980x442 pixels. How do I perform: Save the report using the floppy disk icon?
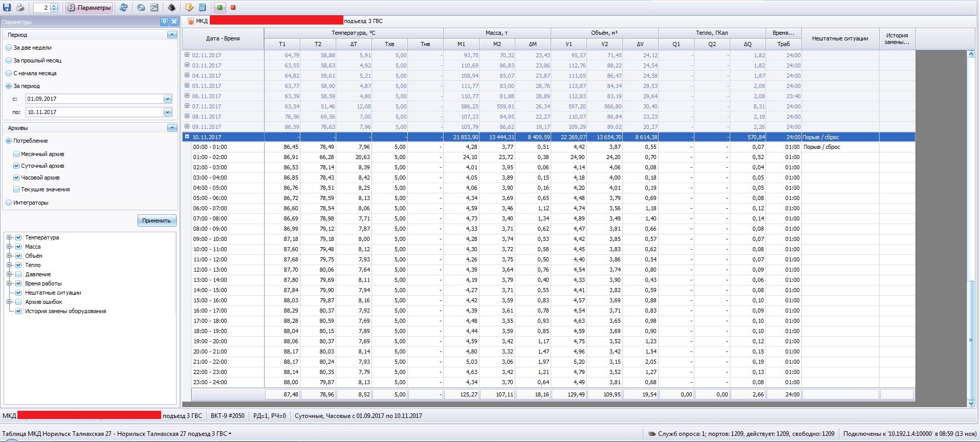tap(7, 8)
